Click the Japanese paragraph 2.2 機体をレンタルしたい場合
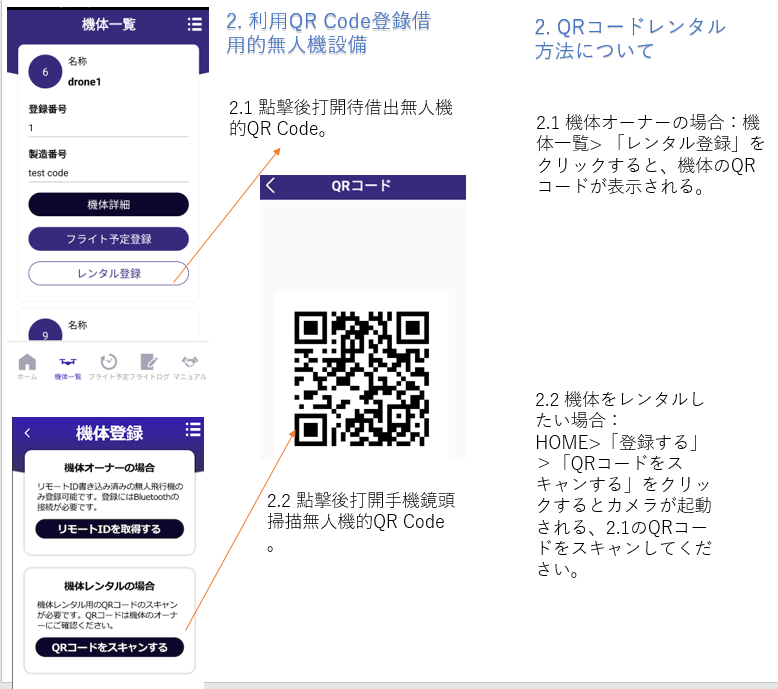Image resolution: width=778 pixels, height=689 pixels. [x=624, y=484]
